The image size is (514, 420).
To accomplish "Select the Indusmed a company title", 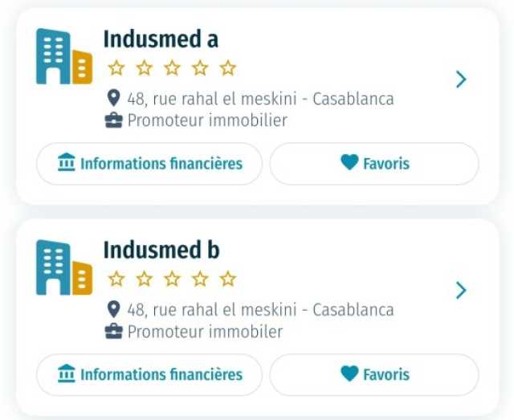I will tap(161, 39).
